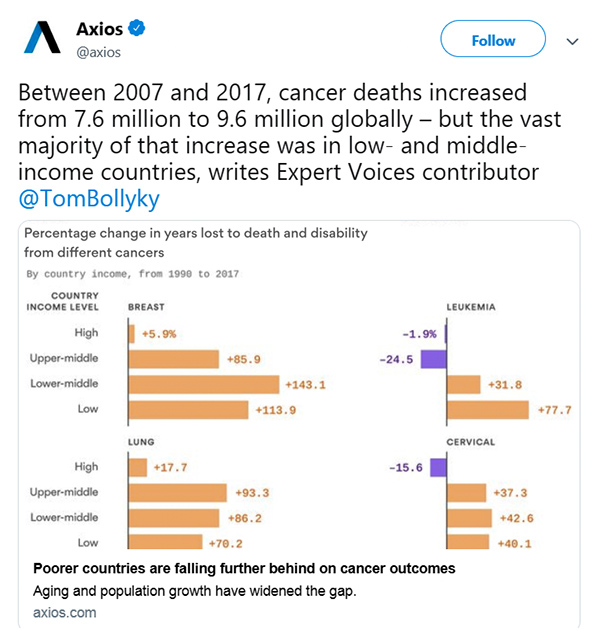Click the blue verified badge

[137, 28]
